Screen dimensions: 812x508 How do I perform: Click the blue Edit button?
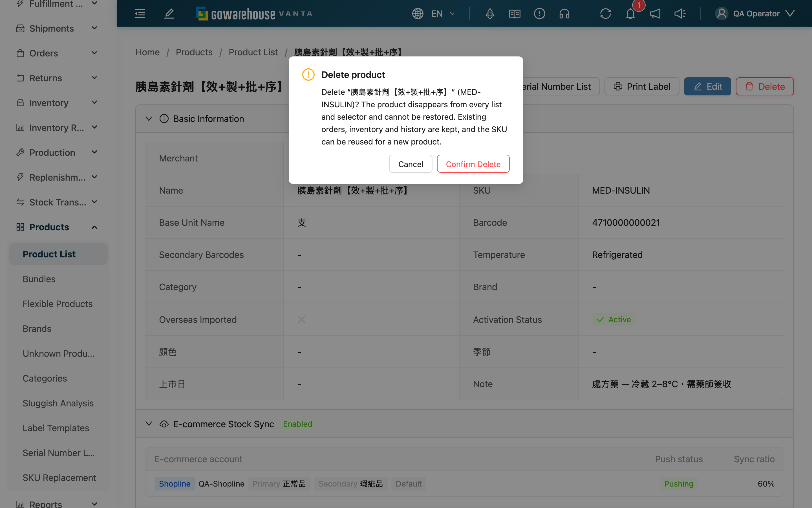[707, 86]
